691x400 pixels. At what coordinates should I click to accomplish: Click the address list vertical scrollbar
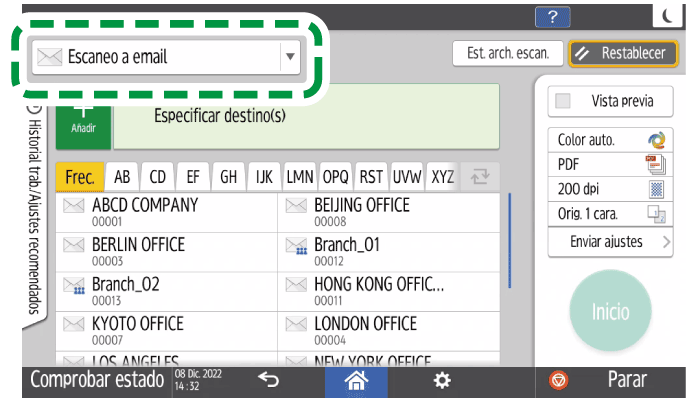[510, 250]
